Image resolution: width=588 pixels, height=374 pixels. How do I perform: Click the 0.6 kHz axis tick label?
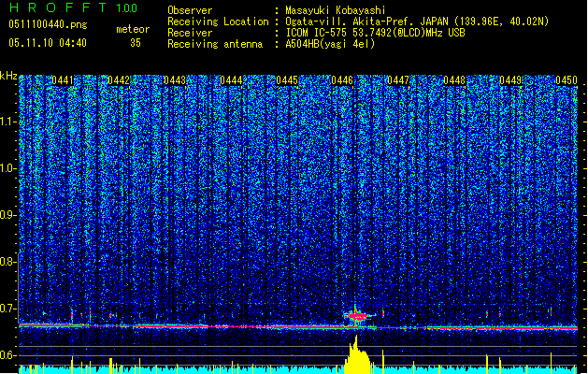pos(8,355)
